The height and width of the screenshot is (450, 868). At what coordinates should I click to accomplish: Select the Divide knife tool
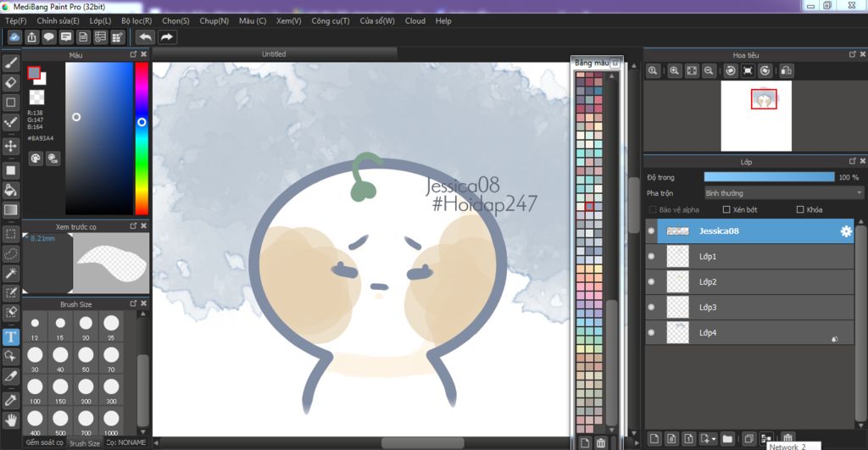[10, 376]
